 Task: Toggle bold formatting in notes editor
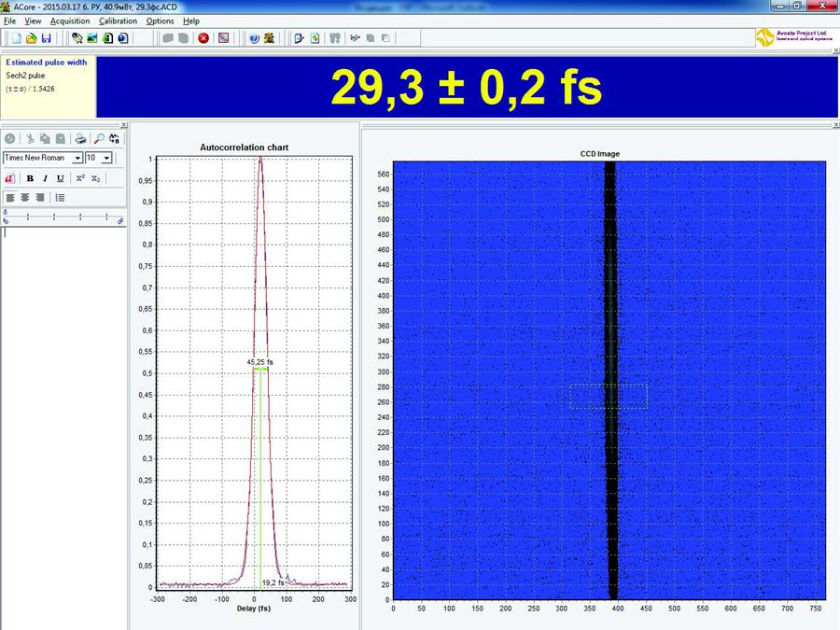(30, 178)
